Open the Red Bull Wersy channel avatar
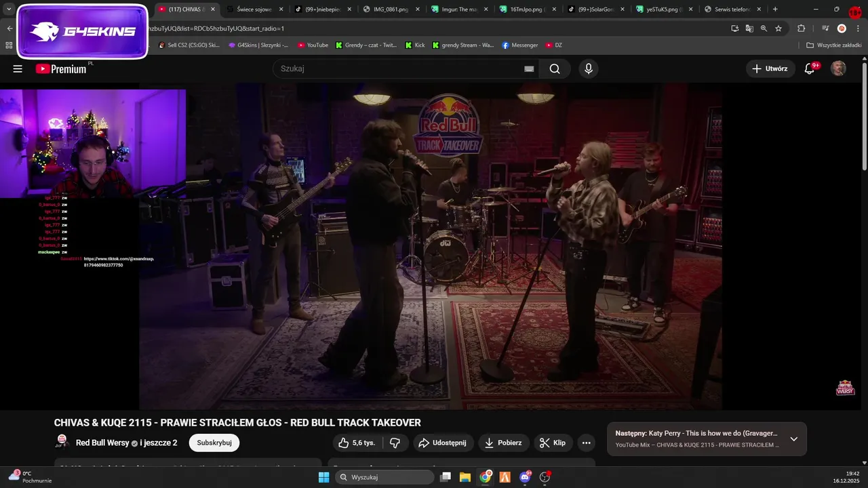 [62, 443]
